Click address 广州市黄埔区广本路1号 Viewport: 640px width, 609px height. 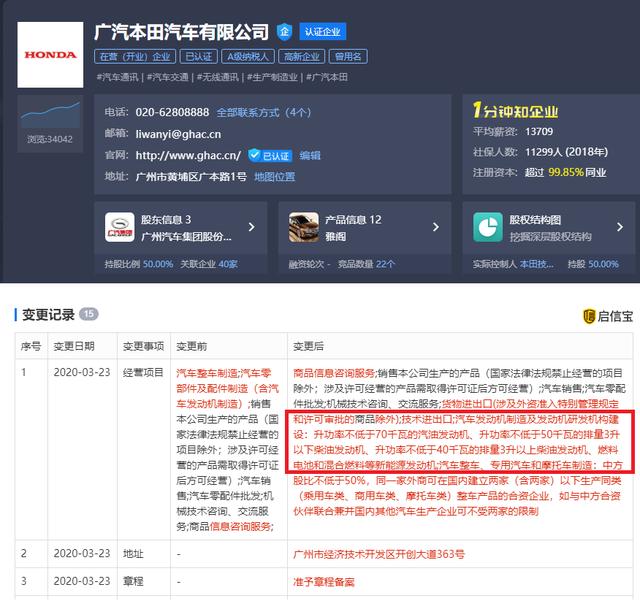coord(191,177)
